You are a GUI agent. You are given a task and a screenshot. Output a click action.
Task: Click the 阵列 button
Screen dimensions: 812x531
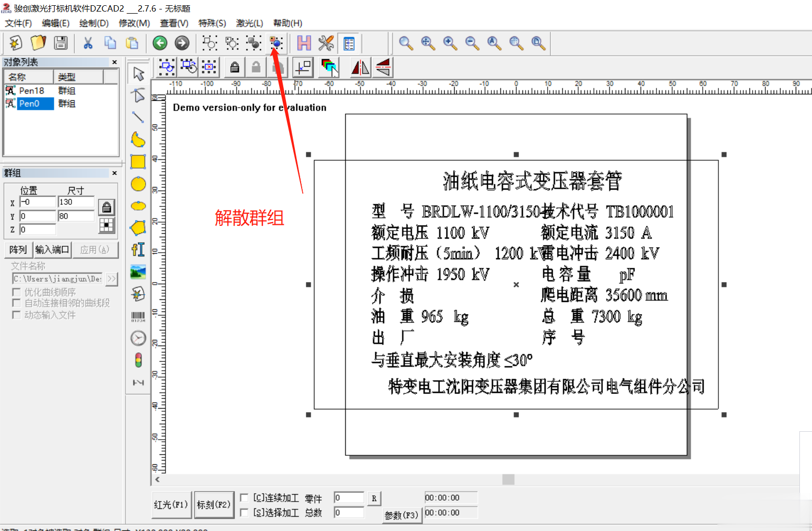(x=18, y=250)
